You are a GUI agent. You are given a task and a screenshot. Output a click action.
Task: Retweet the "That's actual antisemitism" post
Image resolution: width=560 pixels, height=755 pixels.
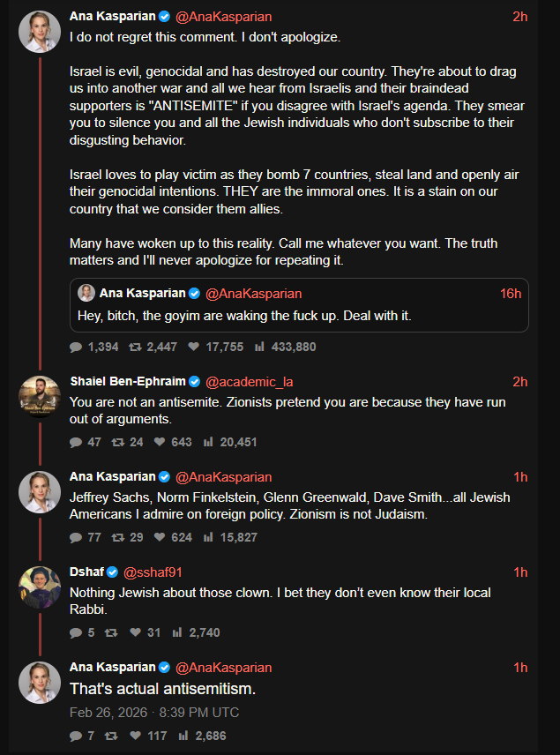[x=110, y=736]
